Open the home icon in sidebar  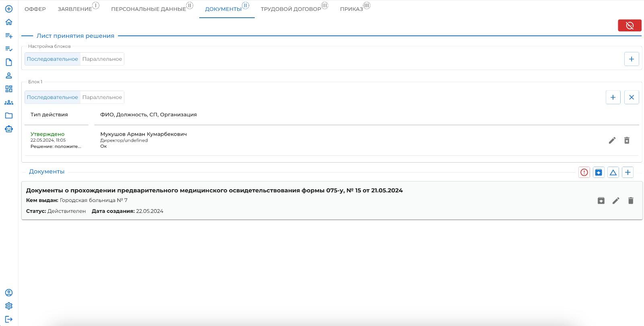(x=9, y=22)
